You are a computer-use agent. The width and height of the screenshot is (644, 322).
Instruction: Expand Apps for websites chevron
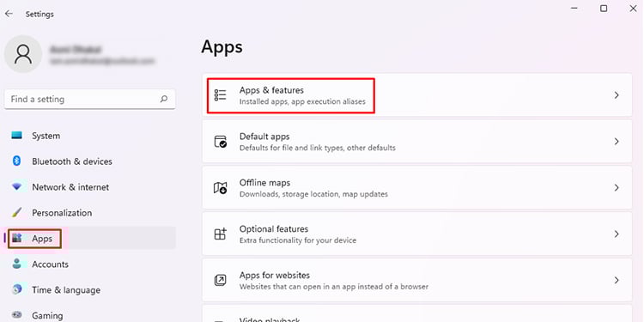[616, 280]
